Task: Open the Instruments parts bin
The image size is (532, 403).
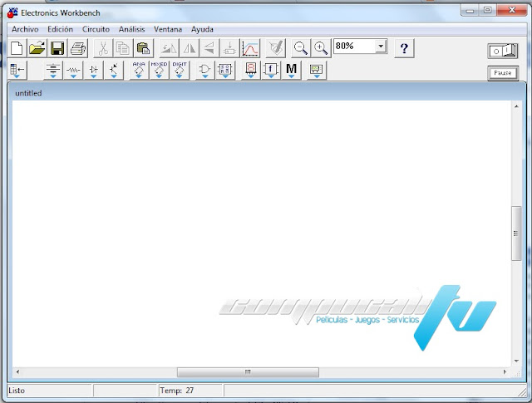Action: (317, 71)
